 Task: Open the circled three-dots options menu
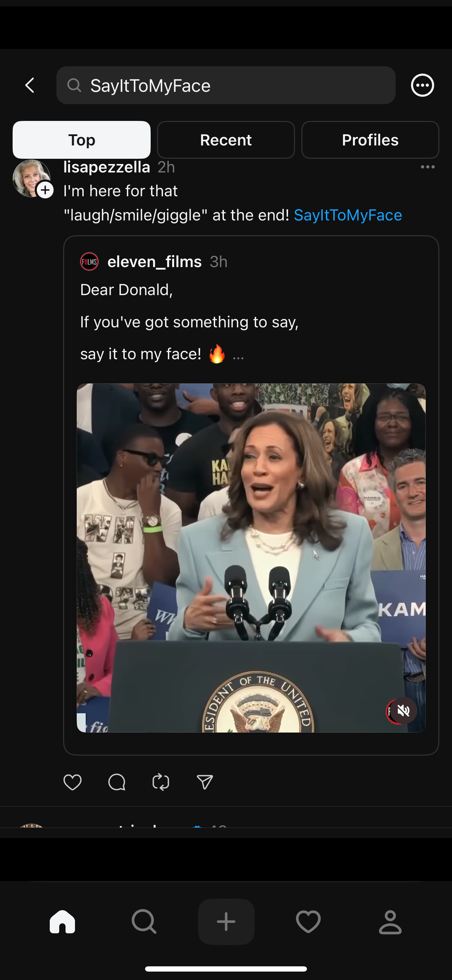click(x=422, y=85)
